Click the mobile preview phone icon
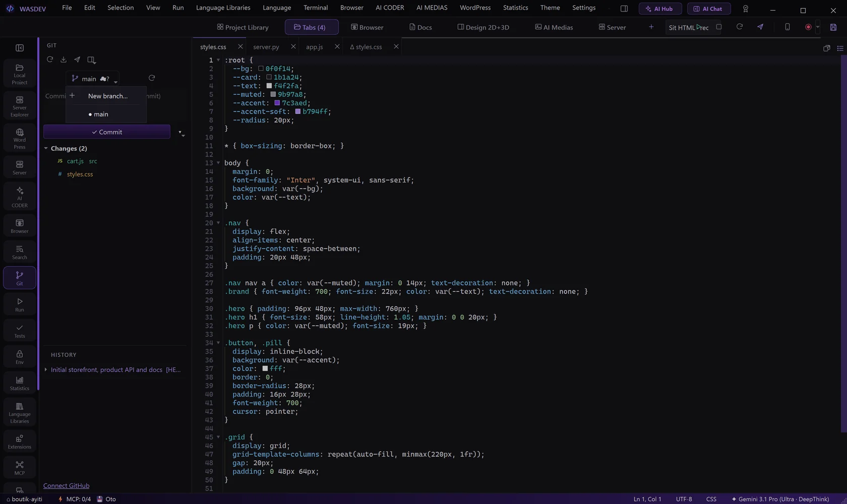 tap(788, 27)
